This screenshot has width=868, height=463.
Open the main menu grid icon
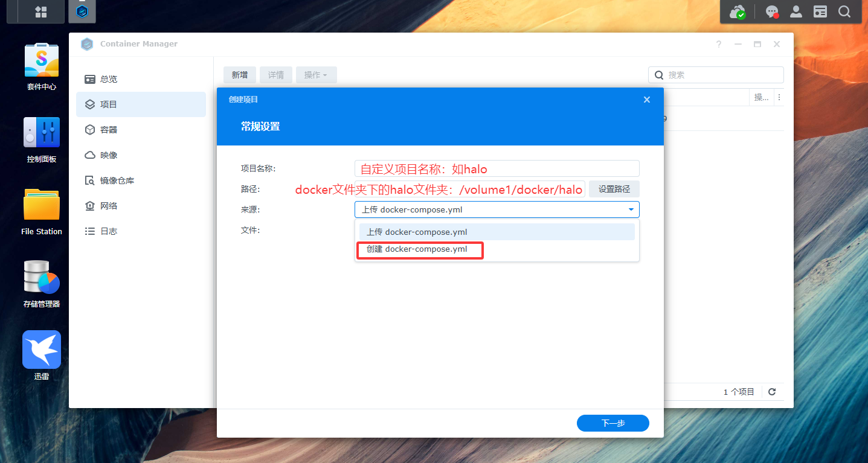pyautogui.click(x=41, y=11)
